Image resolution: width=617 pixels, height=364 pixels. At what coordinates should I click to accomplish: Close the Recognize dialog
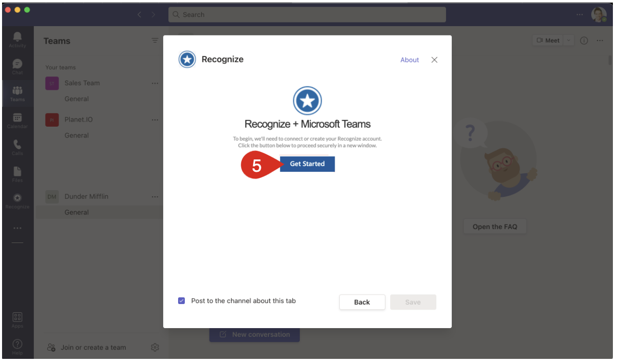[434, 60]
